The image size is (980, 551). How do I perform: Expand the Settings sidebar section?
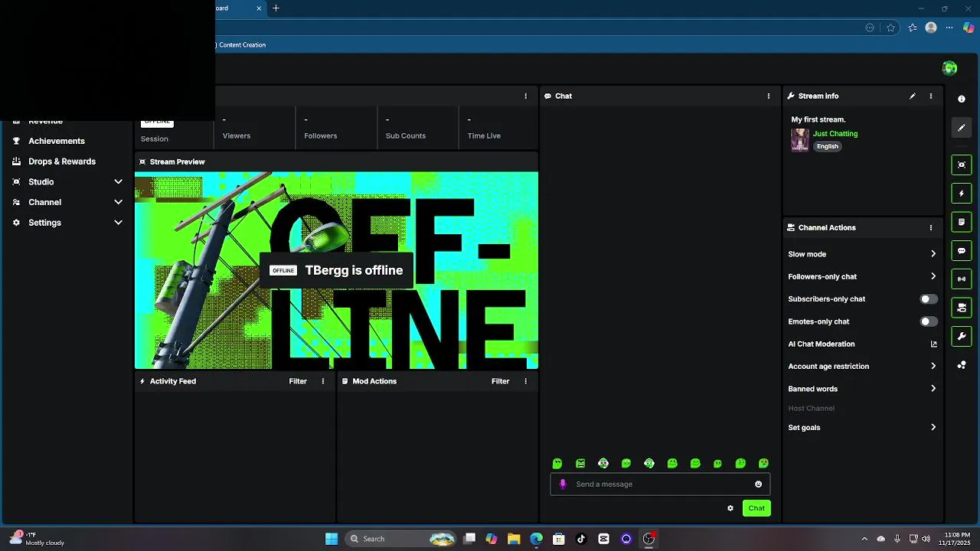point(118,223)
